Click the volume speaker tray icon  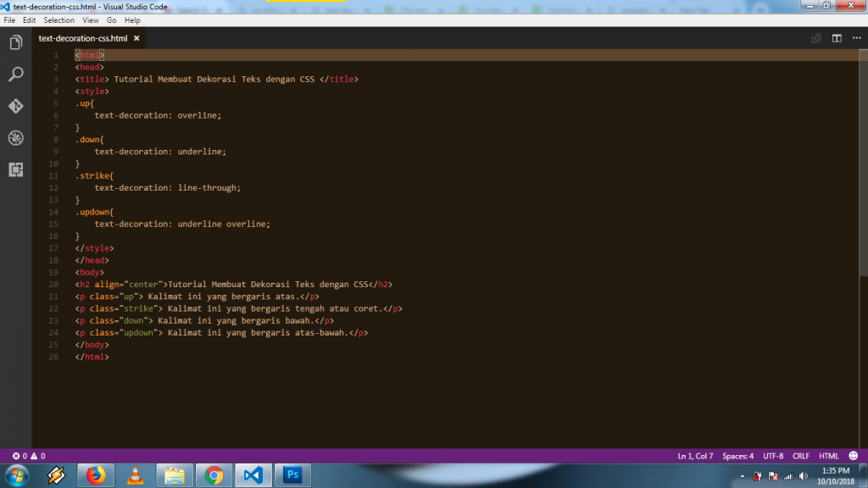tap(804, 476)
